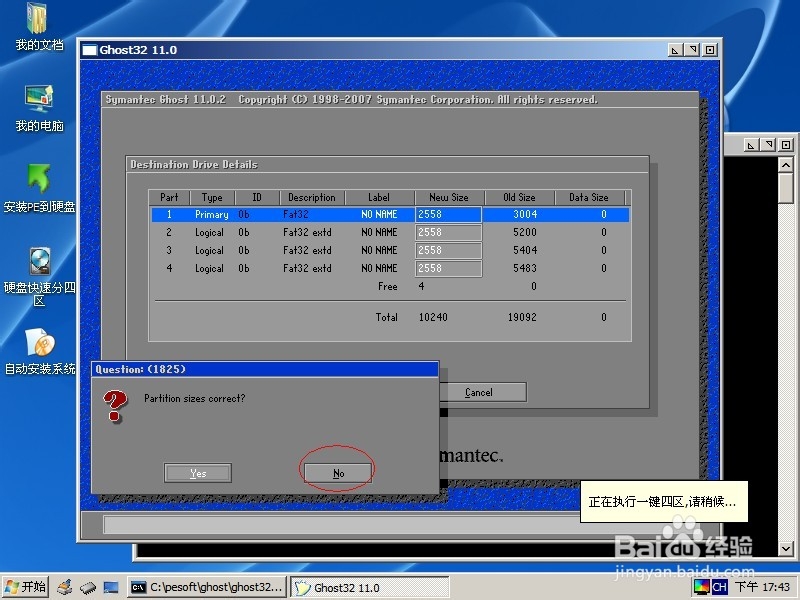Click Yes to confirm partition sizes

point(198,473)
